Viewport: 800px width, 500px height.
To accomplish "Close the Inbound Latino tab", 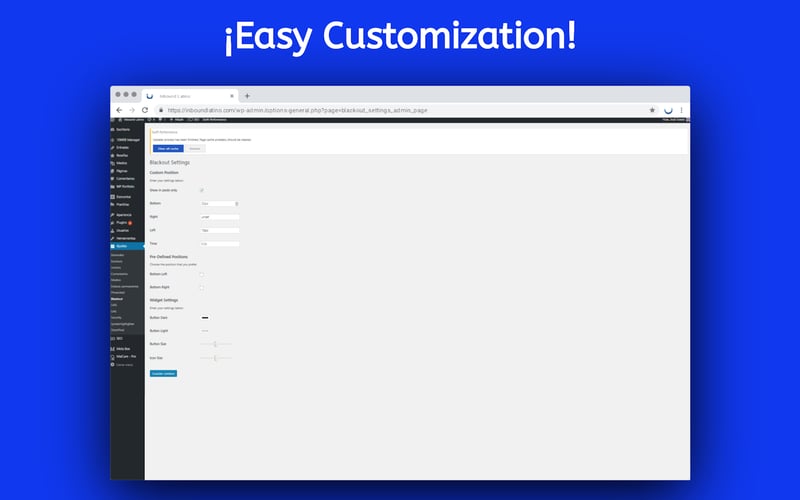I will tap(232, 96).
